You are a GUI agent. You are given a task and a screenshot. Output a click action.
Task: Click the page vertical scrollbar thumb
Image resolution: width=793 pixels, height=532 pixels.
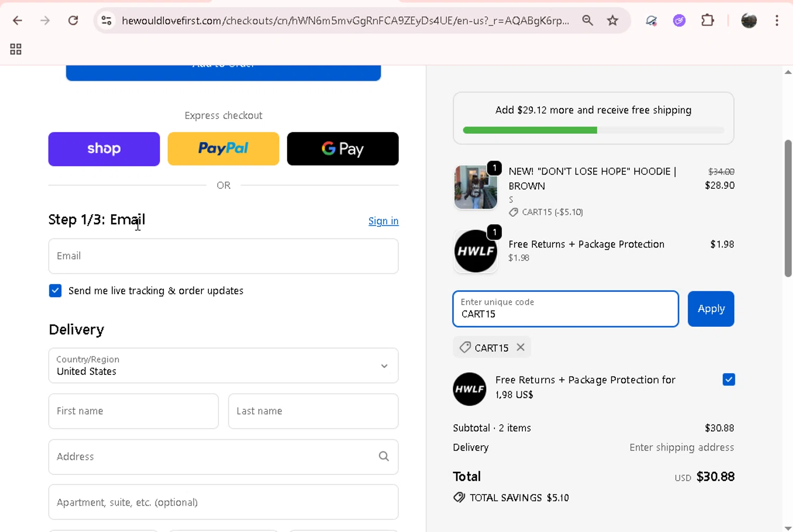(x=788, y=208)
